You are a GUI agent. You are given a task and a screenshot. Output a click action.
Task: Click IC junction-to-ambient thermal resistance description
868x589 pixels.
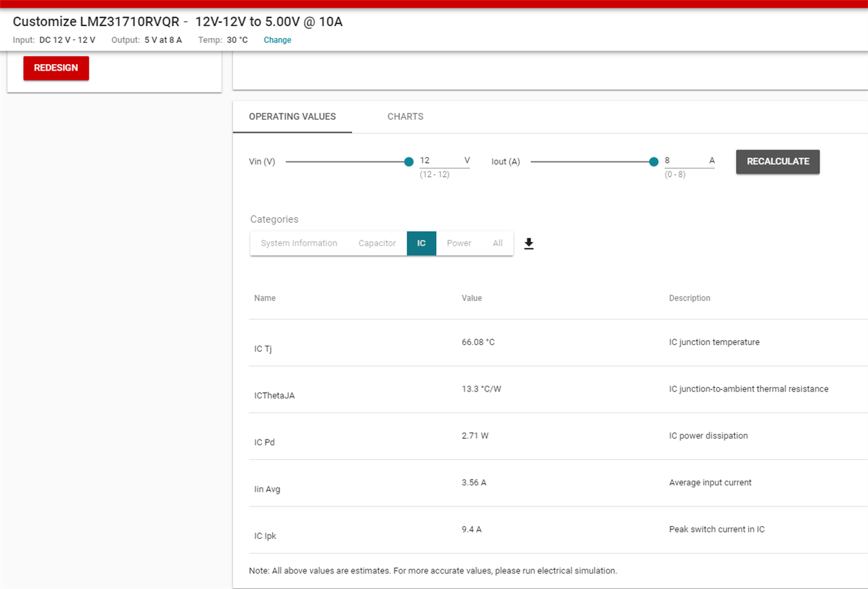click(x=749, y=389)
